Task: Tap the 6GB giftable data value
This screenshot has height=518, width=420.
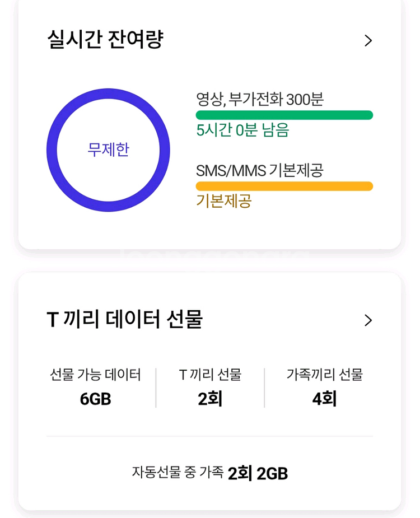Action: point(95,399)
